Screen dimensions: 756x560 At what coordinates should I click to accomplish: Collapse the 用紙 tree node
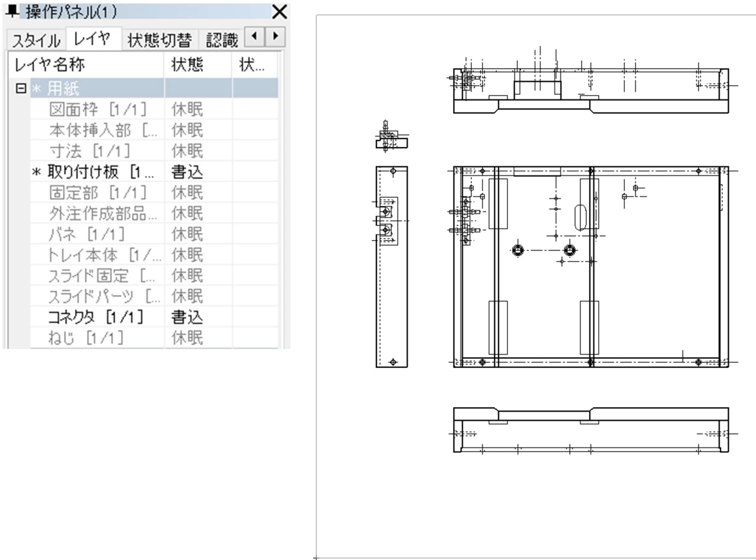pos(21,89)
